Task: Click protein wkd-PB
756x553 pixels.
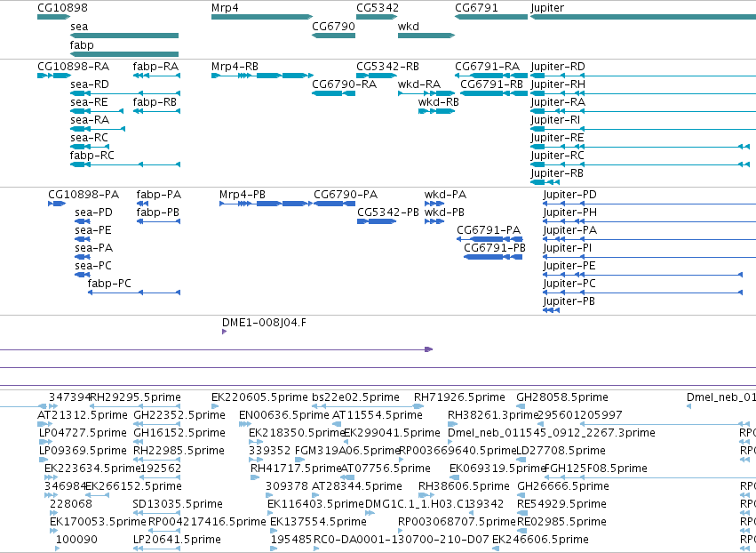Action: pos(434,221)
